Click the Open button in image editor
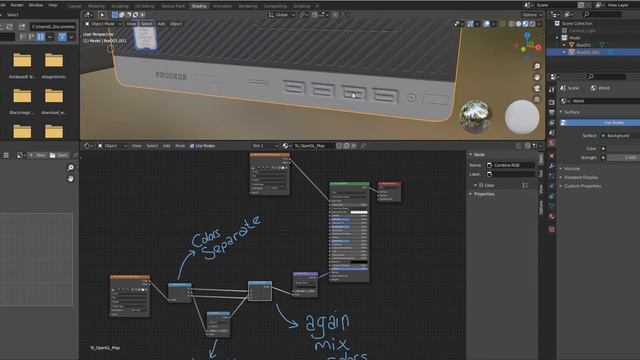Viewport: 640px width, 360px height. point(59,155)
